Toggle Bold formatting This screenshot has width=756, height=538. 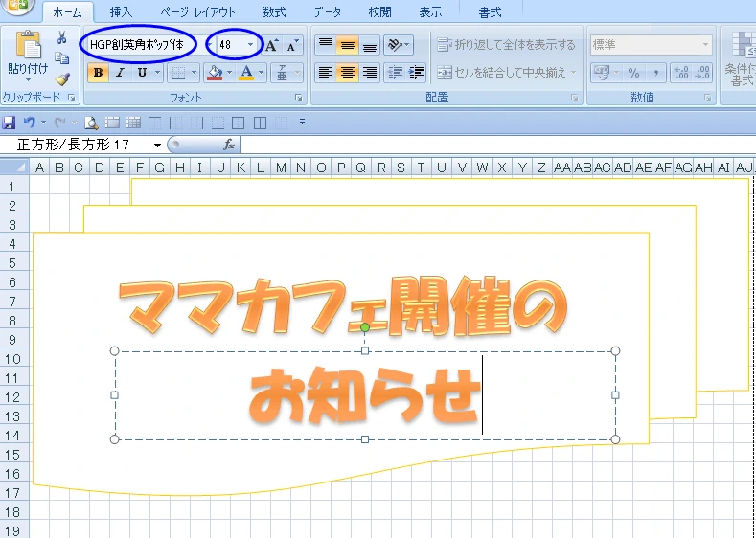[x=97, y=73]
